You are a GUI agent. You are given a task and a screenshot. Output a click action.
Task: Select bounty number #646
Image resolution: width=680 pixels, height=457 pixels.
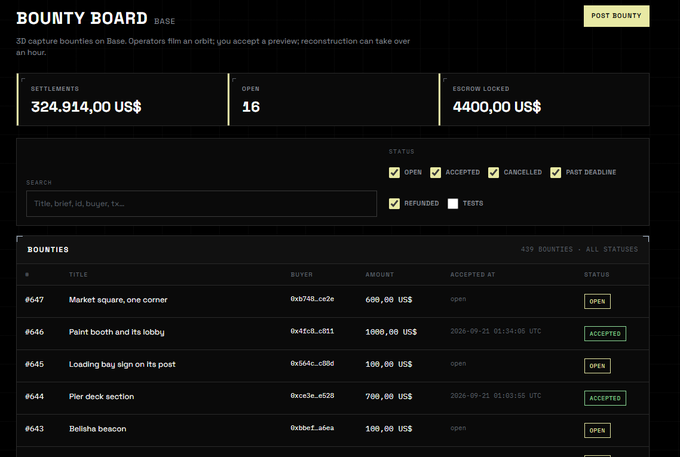tap(34, 332)
